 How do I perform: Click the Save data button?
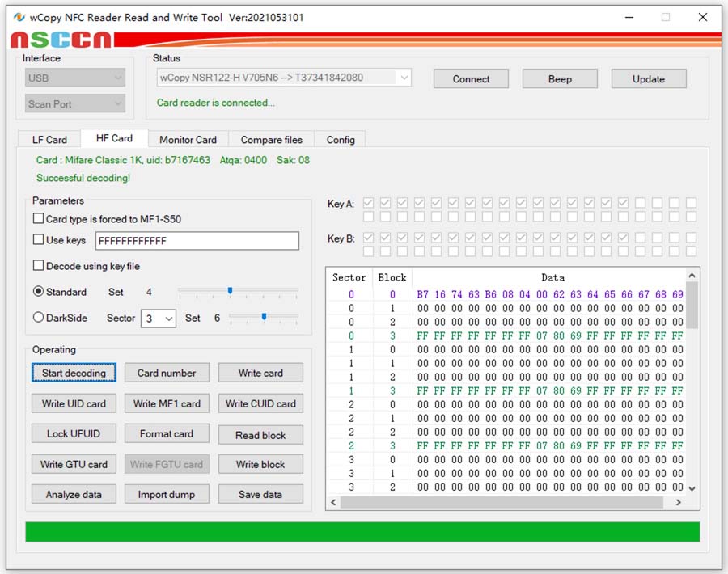(260, 494)
